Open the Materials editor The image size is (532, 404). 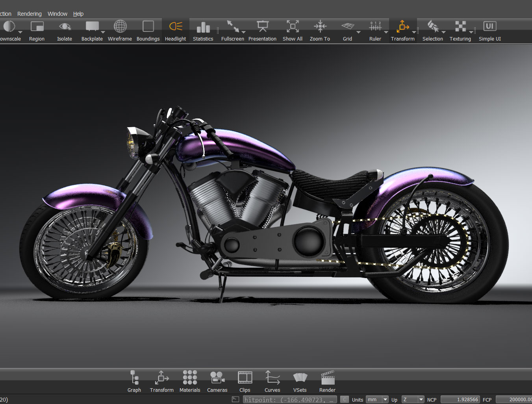[190, 378]
